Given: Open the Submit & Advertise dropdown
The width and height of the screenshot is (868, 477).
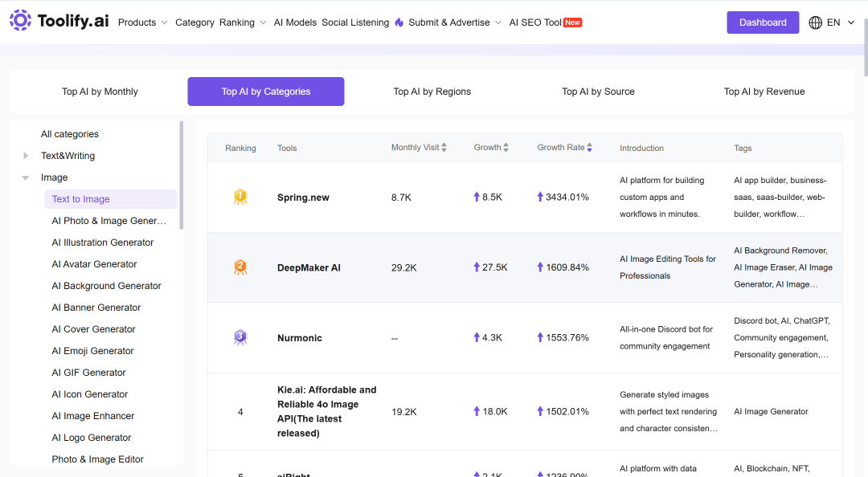Looking at the screenshot, I should pos(455,22).
